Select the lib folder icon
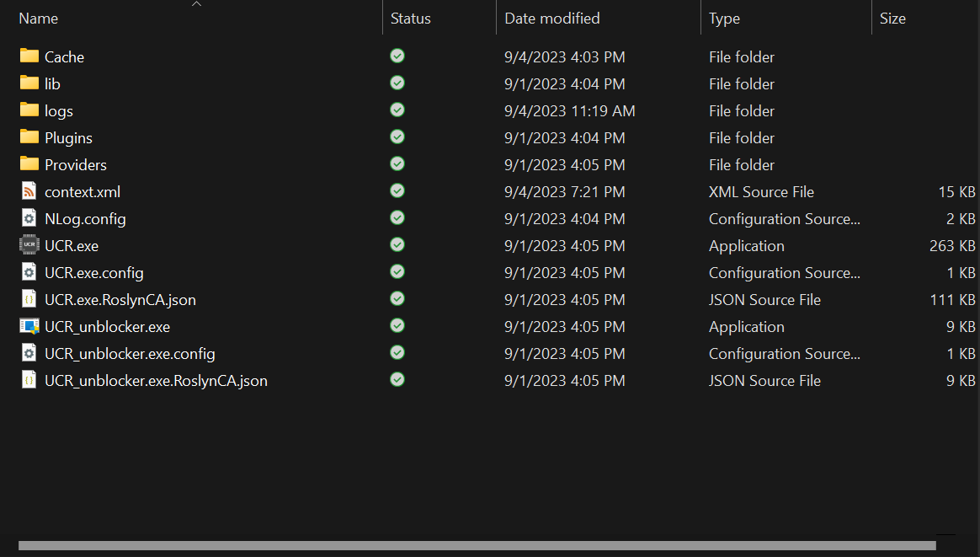 coord(29,83)
